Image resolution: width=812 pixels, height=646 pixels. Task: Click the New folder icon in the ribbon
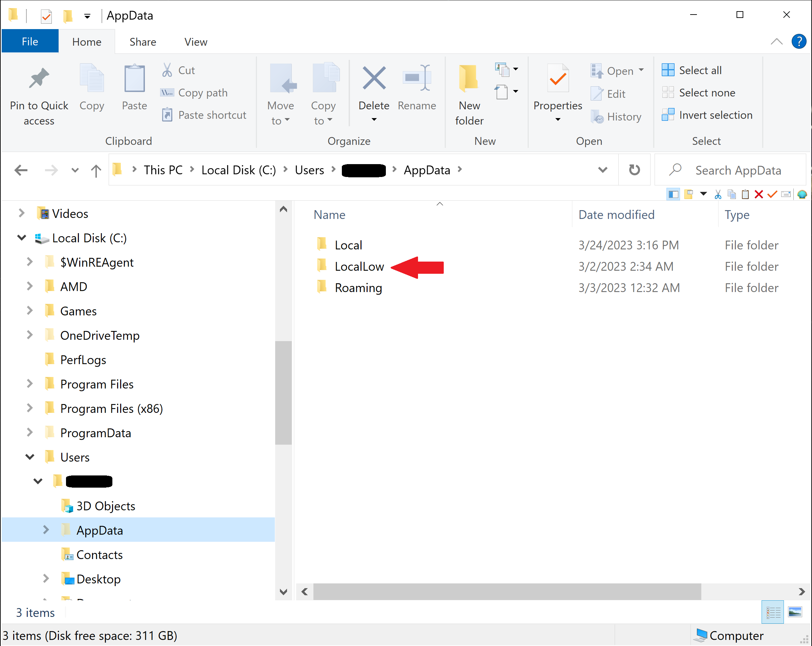tap(469, 79)
